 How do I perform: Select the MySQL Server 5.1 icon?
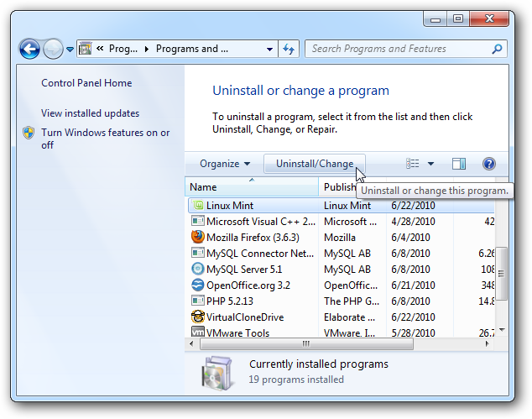point(198,269)
